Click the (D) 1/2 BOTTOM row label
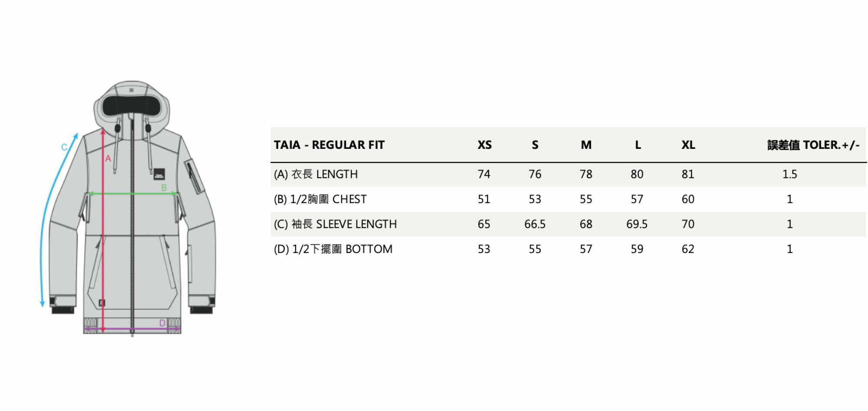 tap(333, 249)
